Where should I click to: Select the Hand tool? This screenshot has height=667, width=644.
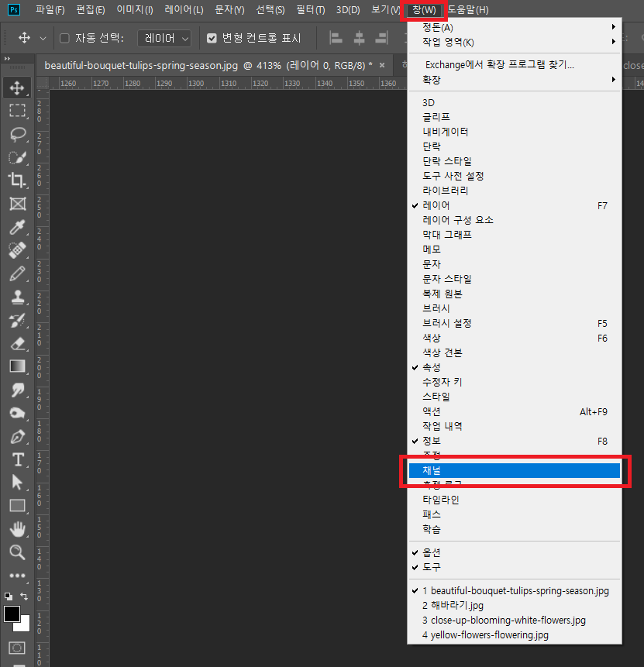pos(17,529)
